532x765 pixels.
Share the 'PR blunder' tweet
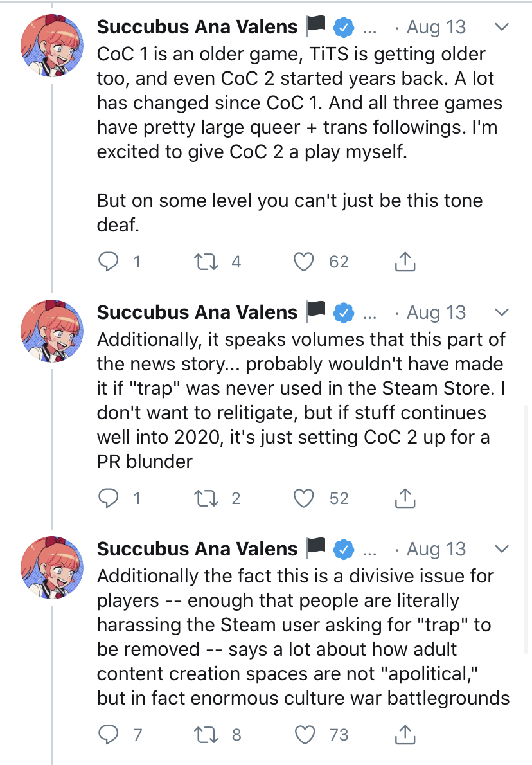pyautogui.click(x=403, y=498)
